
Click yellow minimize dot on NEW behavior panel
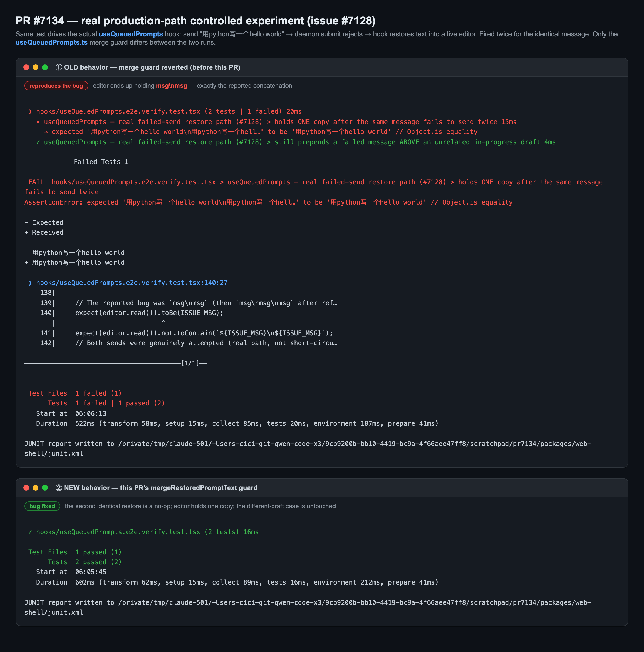pos(36,488)
